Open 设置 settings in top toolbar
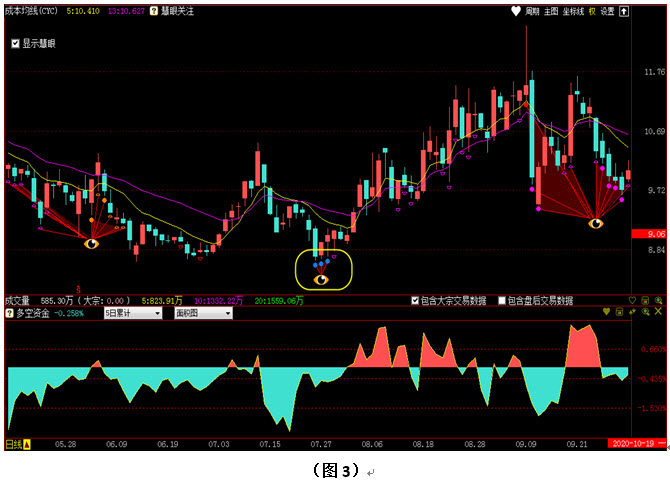670x492 pixels. coord(607,12)
